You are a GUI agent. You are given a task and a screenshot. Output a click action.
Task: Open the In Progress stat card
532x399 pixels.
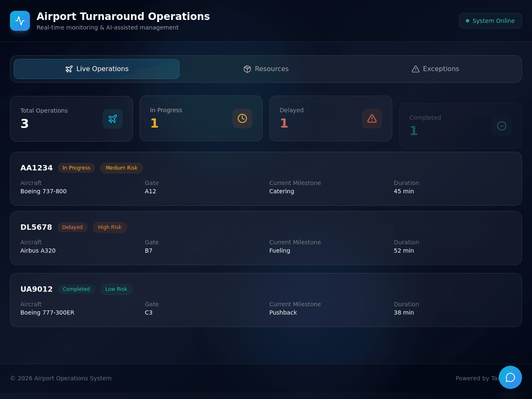[x=201, y=118]
